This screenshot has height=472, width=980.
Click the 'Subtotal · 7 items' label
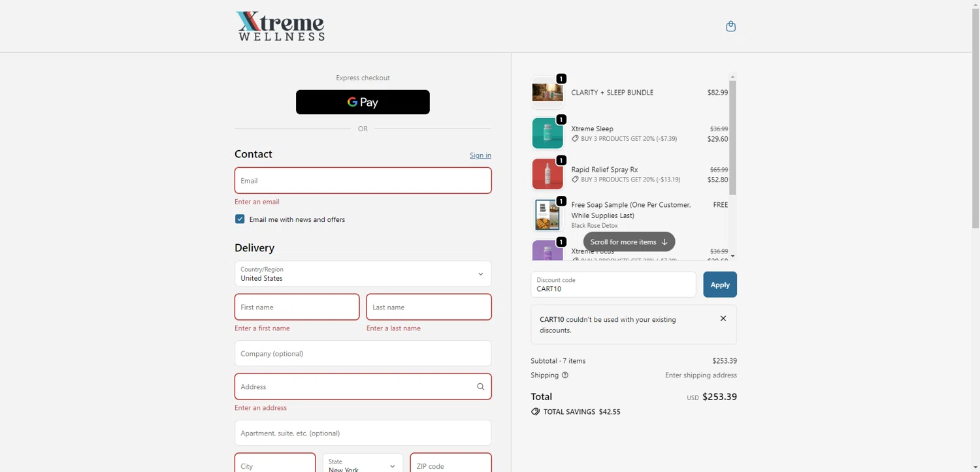point(558,361)
